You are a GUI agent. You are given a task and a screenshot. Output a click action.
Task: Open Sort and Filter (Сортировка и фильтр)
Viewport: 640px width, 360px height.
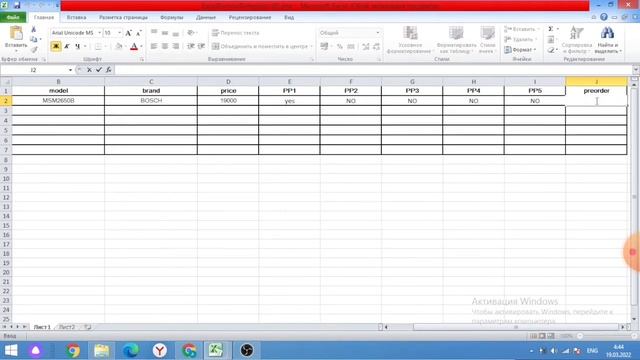tap(576, 40)
